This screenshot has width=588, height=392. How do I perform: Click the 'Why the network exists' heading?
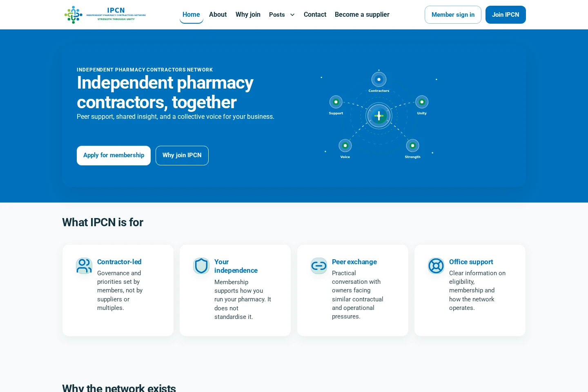(x=119, y=388)
